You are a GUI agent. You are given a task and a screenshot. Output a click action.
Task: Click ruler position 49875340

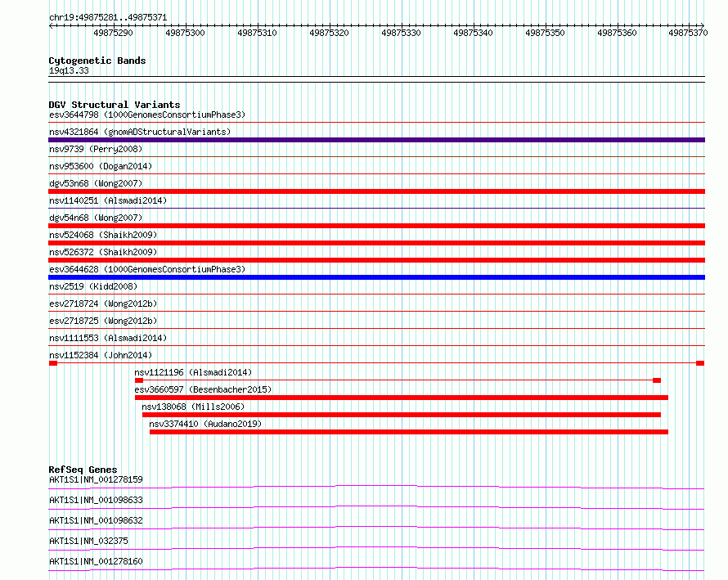(473, 33)
